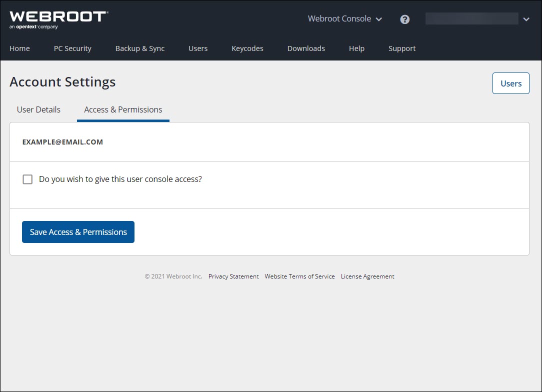
Task: Expand the Webroot Console dropdown
Action: (344, 19)
